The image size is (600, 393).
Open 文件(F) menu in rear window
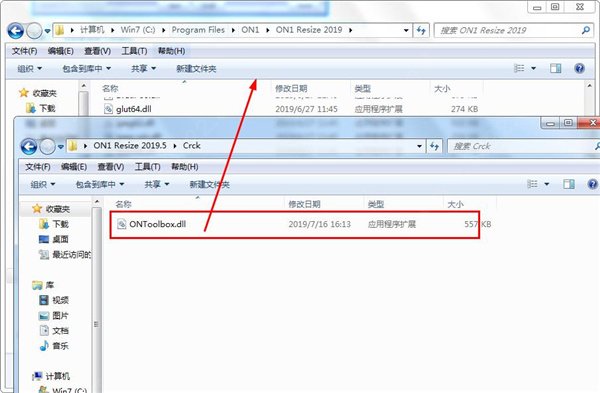point(24,51)
